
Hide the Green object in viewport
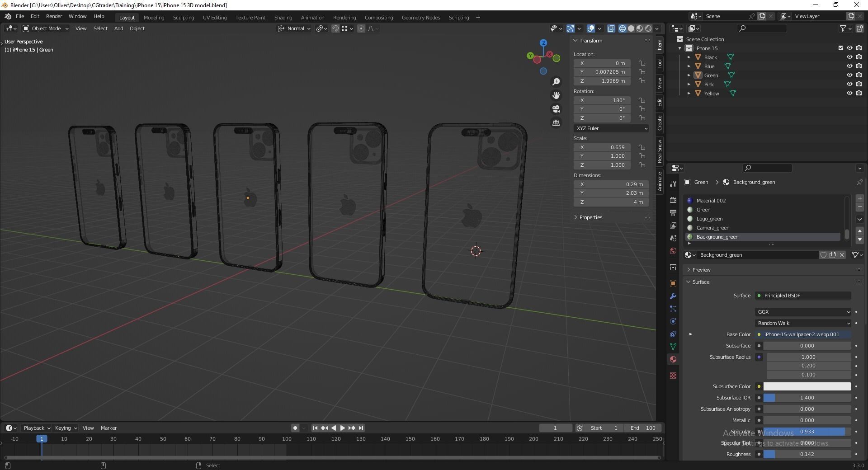point(849,75)
